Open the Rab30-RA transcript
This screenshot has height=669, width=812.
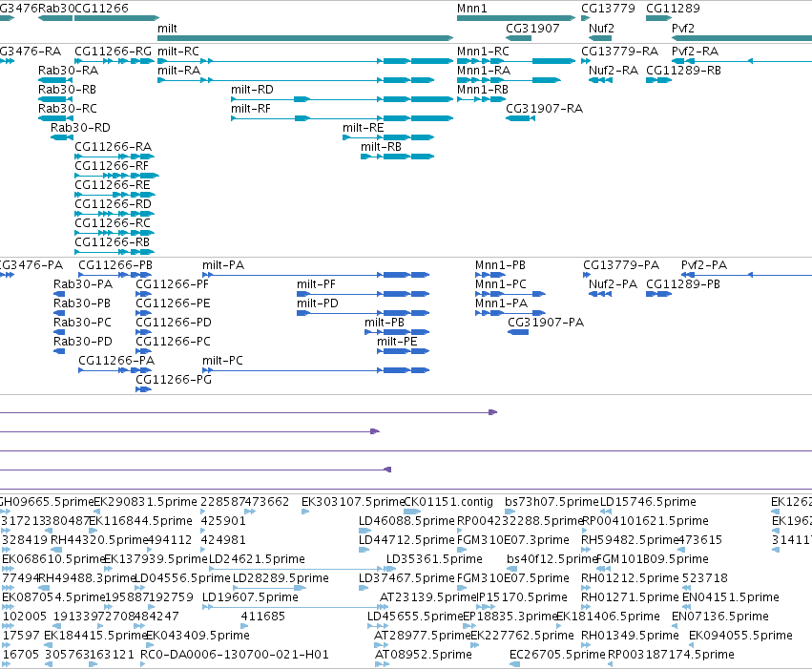(55, 80)
